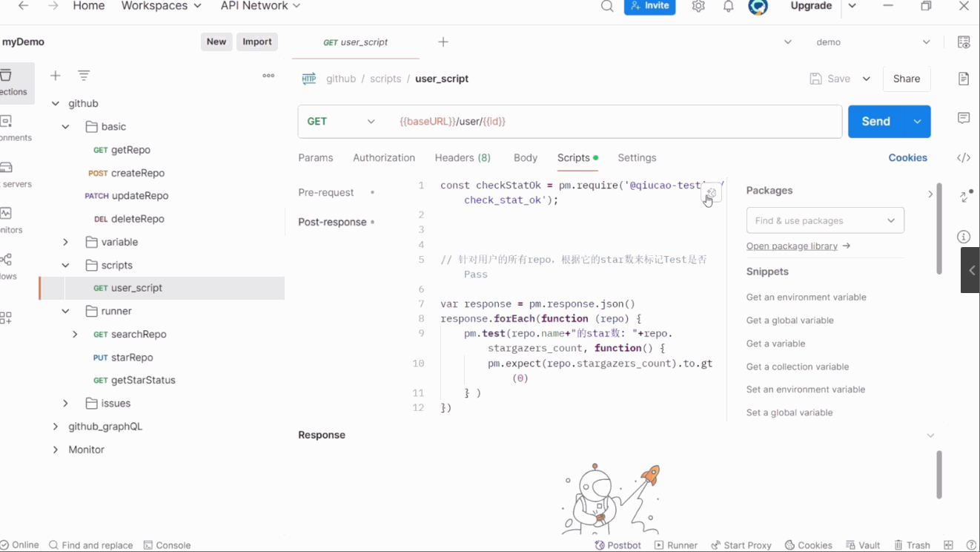The height and width of the screenshot is (552, 980).
Task: Switch to Headers tab
Action: [463, 158]
